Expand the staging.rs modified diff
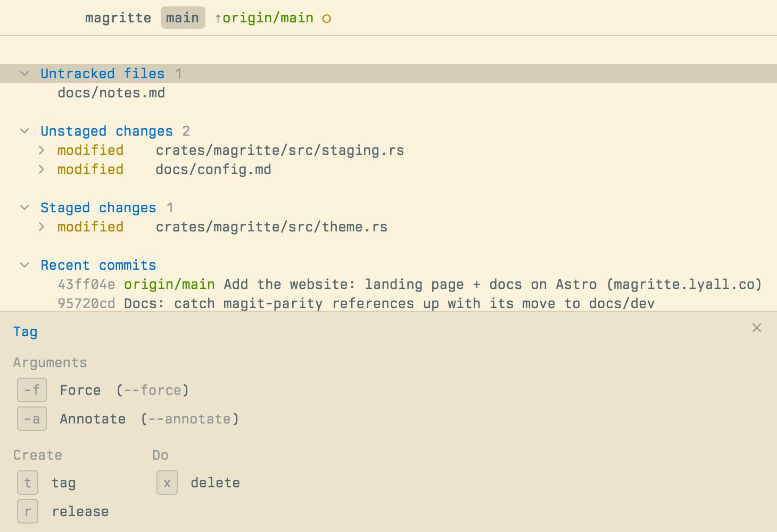Image resolution: width=777 pixels, height=532 pixels. 42,150
